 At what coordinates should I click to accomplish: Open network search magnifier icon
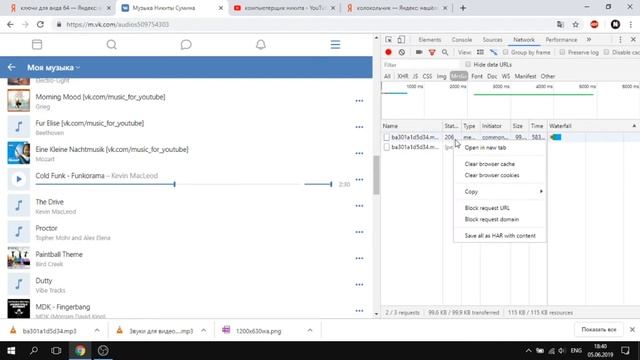(445, 52)
